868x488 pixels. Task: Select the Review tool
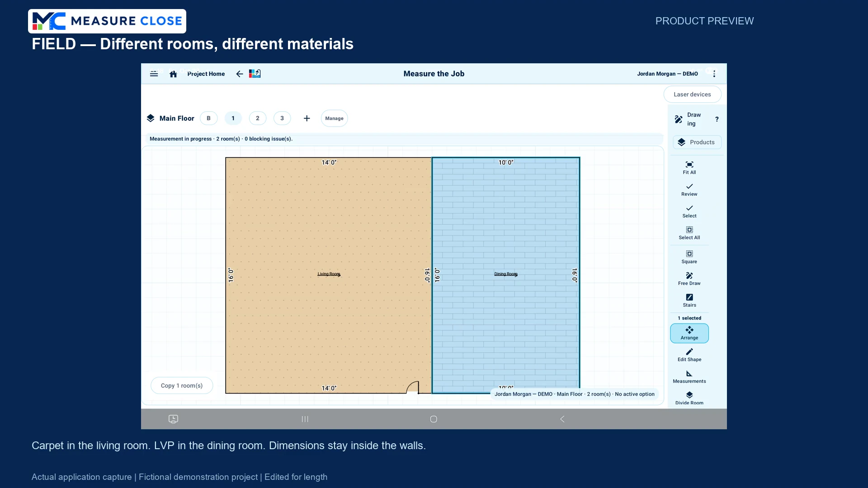pos(689,190)
